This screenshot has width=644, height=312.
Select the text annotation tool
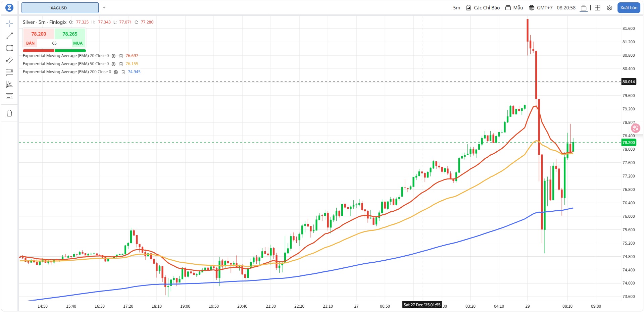click(9, 96)
